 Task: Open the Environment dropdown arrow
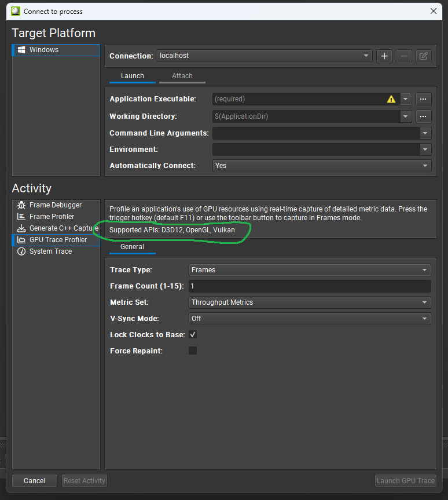pyautogui.click(x=425, y=149)
